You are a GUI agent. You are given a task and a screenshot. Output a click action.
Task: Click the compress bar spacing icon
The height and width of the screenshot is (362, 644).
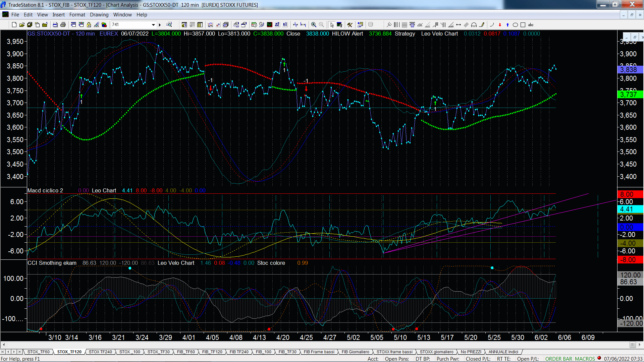click(x=295, y=25)
